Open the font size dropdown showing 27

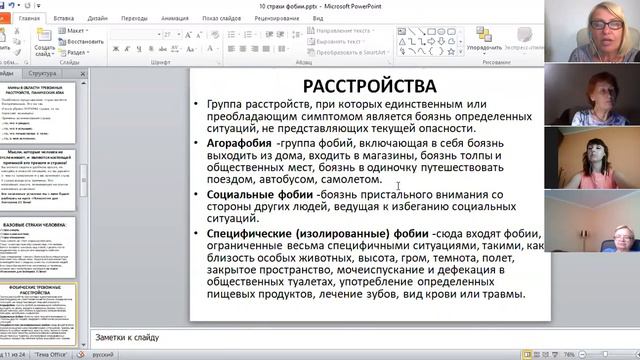(x=178, y=35)
